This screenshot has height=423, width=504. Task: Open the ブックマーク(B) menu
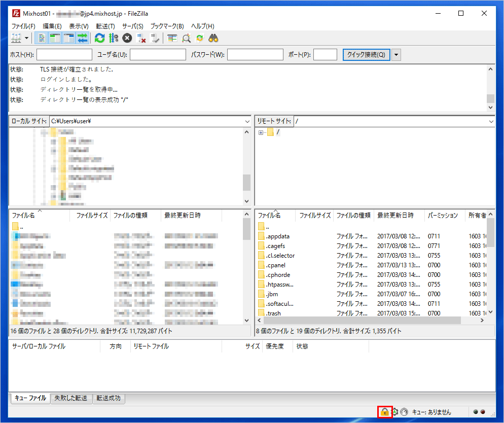[x=167, y=26]
